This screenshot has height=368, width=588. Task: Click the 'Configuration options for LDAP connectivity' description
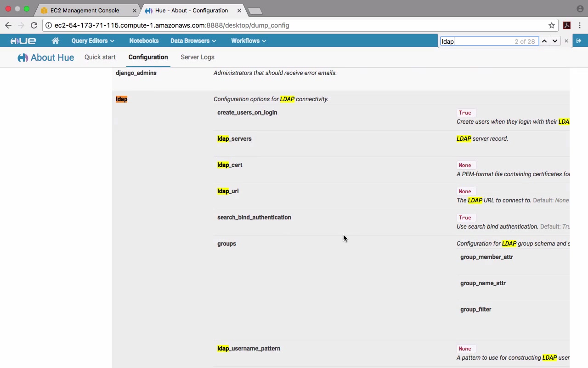(271, 99)
